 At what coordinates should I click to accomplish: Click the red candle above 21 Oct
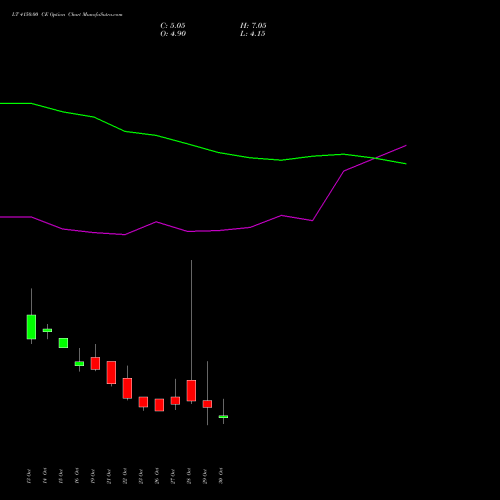click(111, 372)
